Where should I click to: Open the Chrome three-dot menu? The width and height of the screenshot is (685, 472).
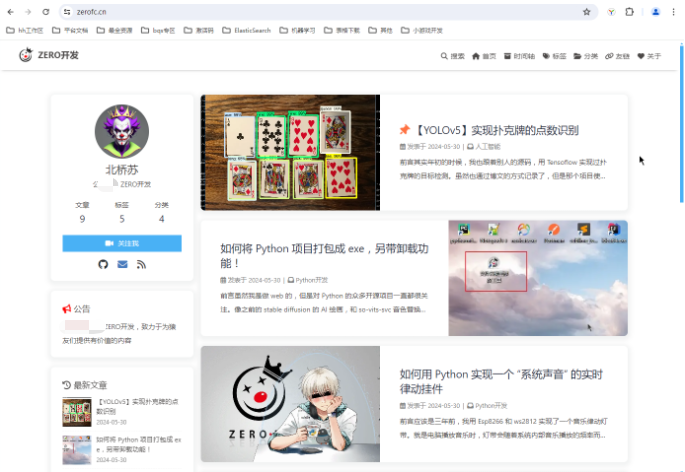673,12
